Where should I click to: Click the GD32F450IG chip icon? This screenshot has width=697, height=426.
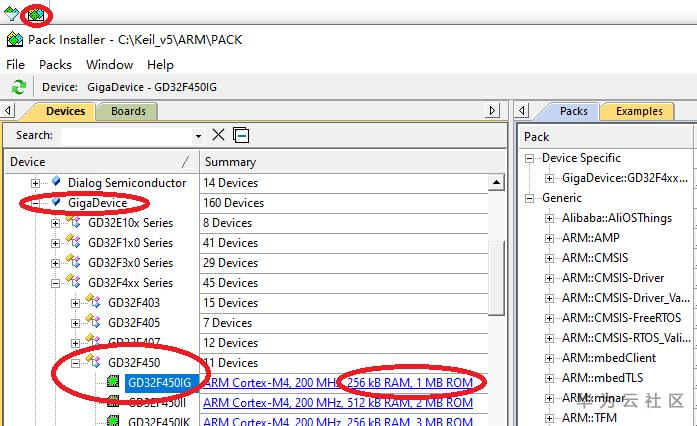coord(113,381)
